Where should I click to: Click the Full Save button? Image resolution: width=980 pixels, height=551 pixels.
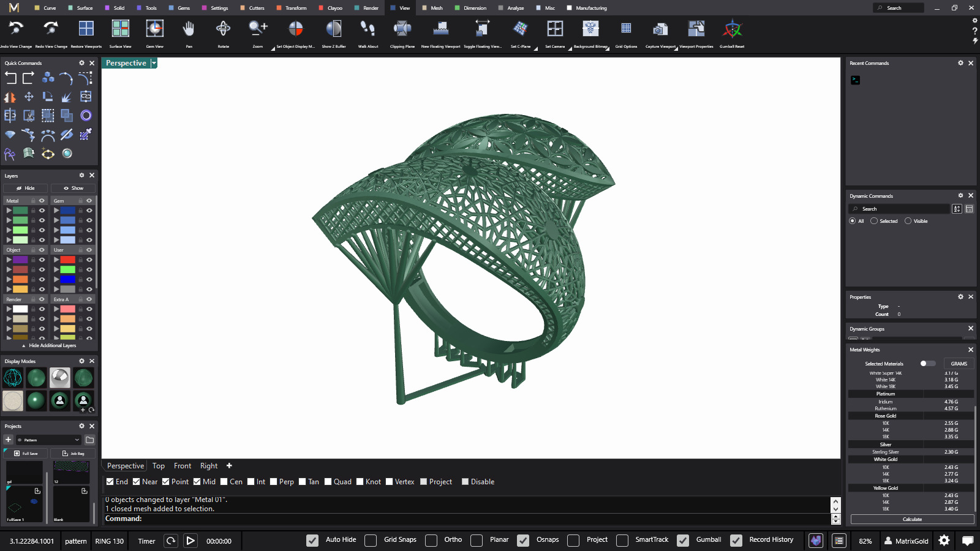26,454
